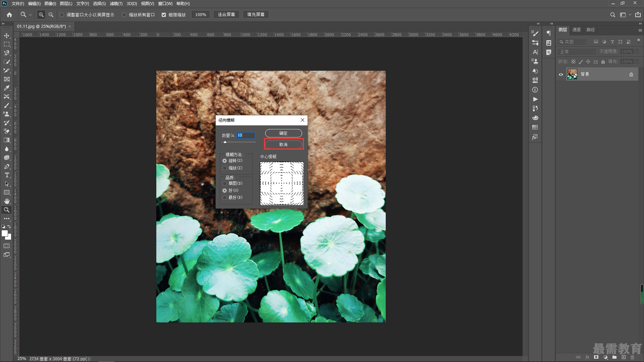644x362 pixels.
Task: Click the zoom-out magnifier in options bar
Action: point(51,15)
